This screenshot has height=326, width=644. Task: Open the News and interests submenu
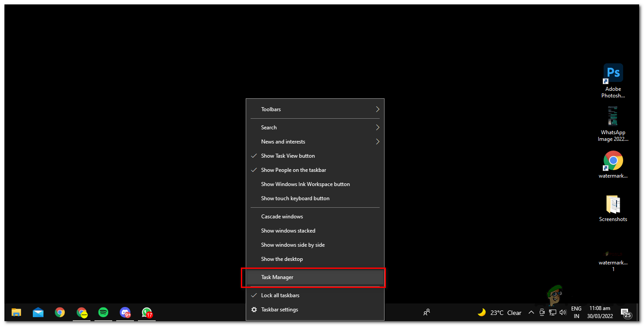[x=283, y=141]
